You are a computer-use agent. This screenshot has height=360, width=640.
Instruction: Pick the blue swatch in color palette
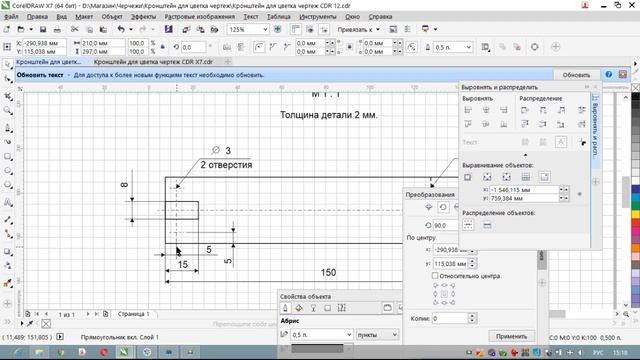pos(636,189)
